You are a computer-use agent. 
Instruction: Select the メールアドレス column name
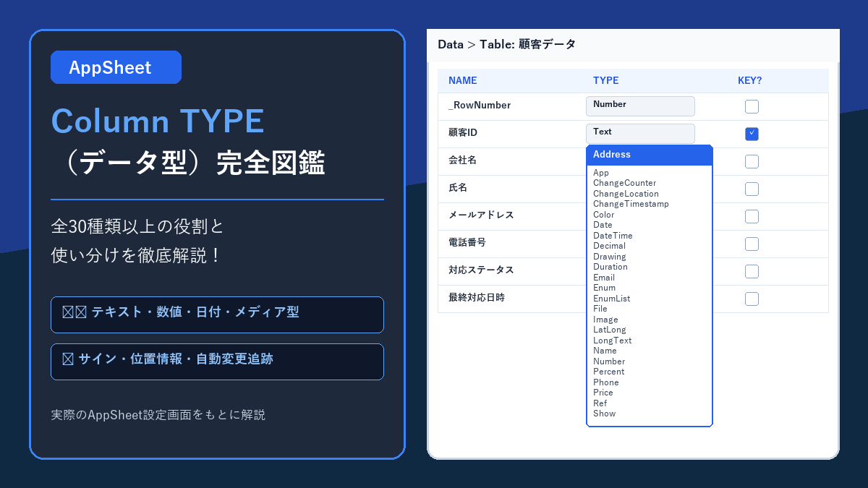pos(481,215)
